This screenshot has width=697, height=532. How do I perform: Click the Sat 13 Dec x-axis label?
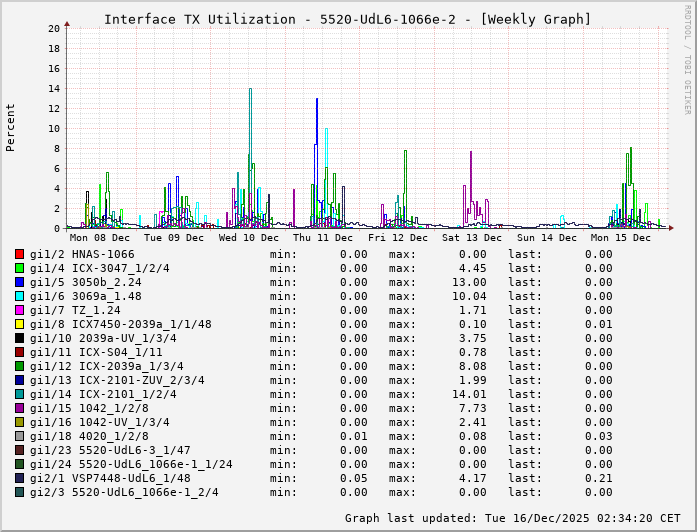pyautogui.click(x=472, y=238)
